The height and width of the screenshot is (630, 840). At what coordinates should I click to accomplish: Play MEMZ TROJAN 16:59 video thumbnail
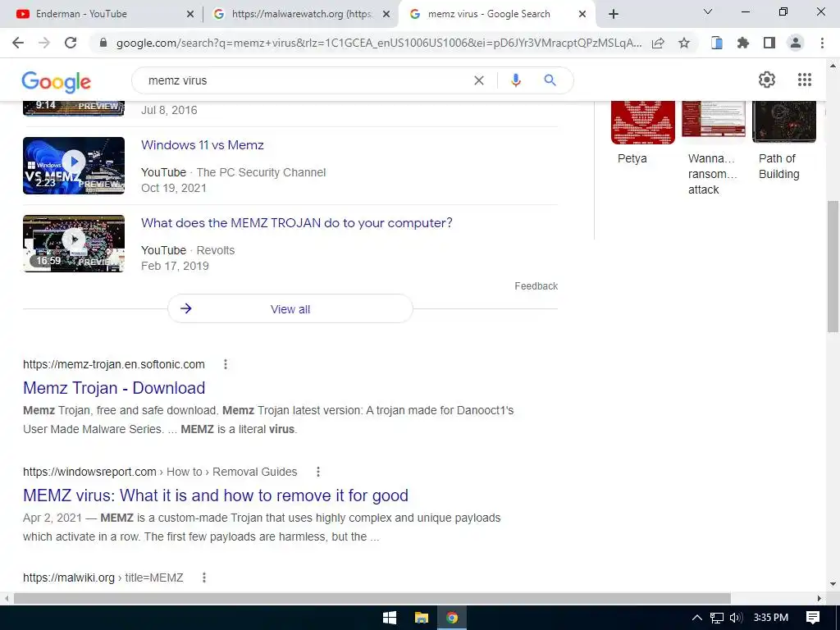click(x=74, y=243)
